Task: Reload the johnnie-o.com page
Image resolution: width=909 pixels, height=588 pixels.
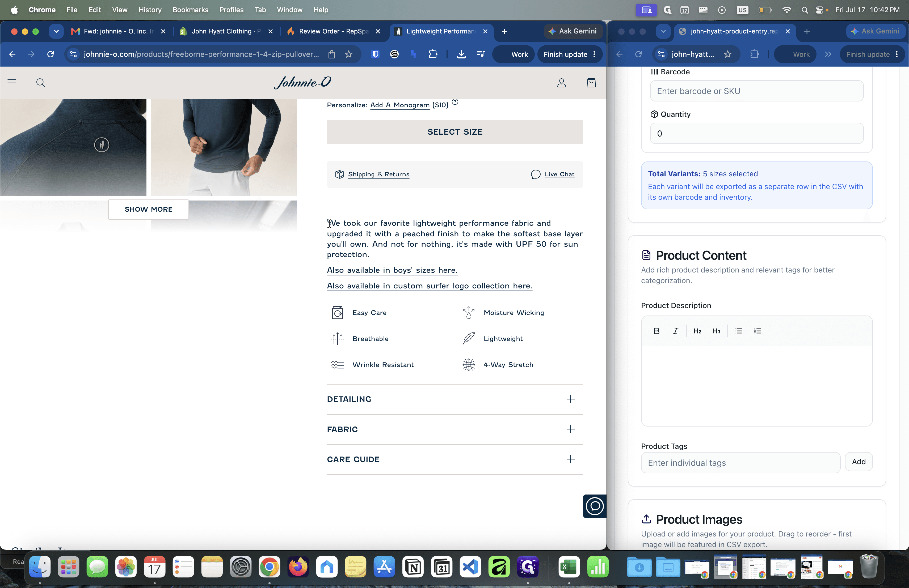Action: [50, 54]
